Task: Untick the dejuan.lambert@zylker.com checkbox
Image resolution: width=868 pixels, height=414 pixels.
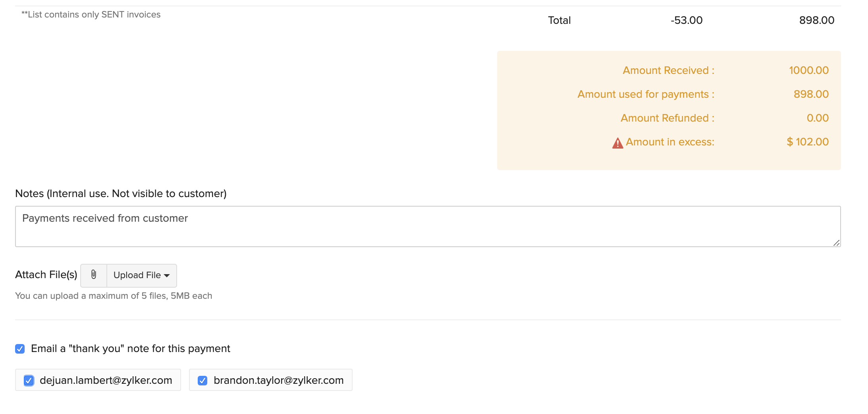Action: [29, 381]
